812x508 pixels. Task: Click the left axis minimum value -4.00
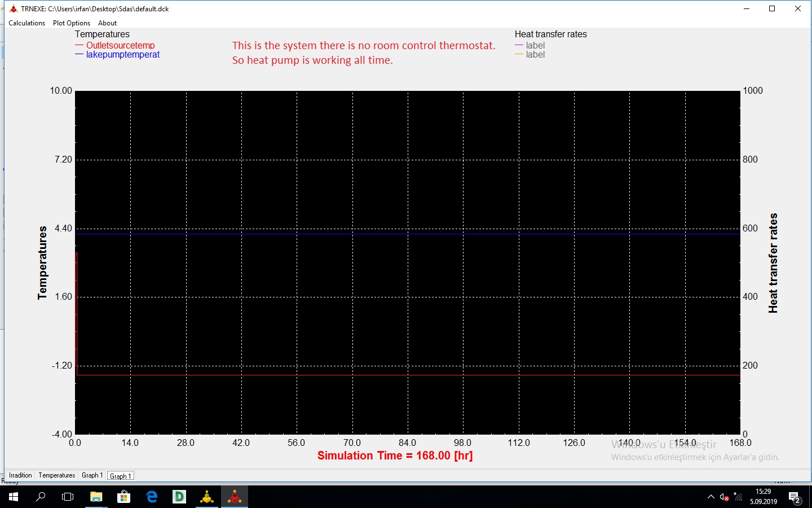[62, 434]
